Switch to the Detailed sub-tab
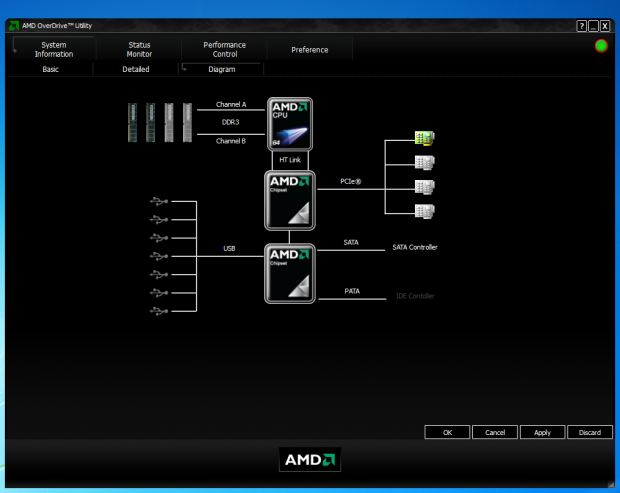The width and height of the screenshot is (620, 493). pyautogui.click(x=136, y=70)
